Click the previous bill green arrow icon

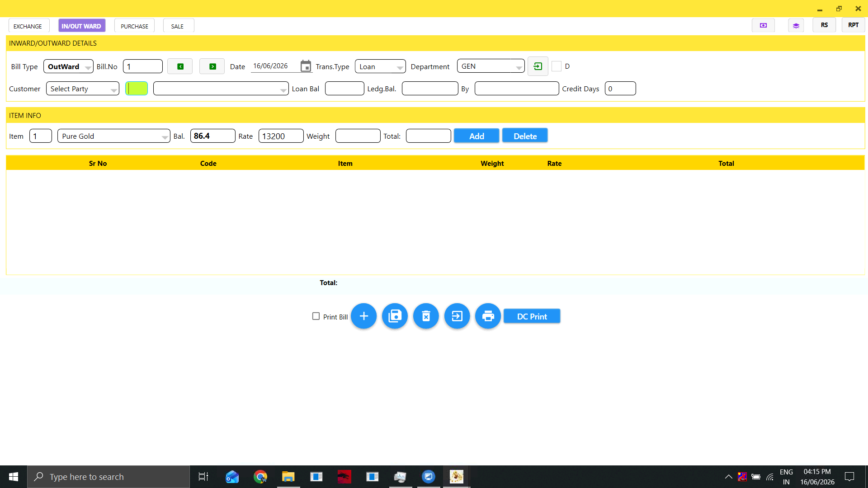180,66
